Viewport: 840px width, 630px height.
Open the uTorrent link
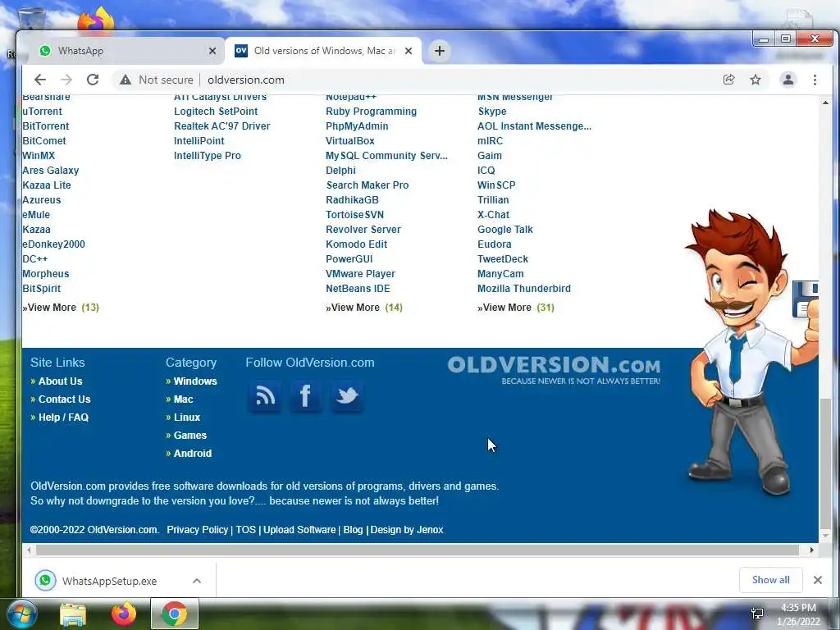pos(43,112)
